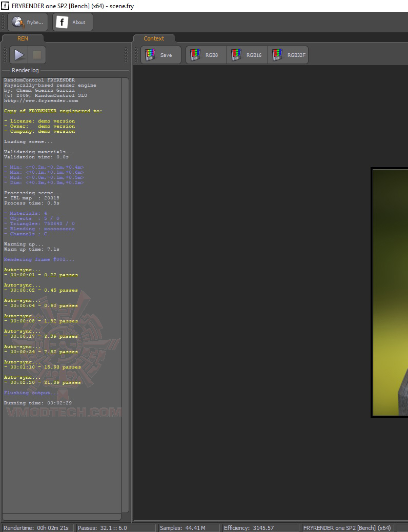
Task: Click the 'Copy of FRYRENDER registered to:' line
Action: 53,111
